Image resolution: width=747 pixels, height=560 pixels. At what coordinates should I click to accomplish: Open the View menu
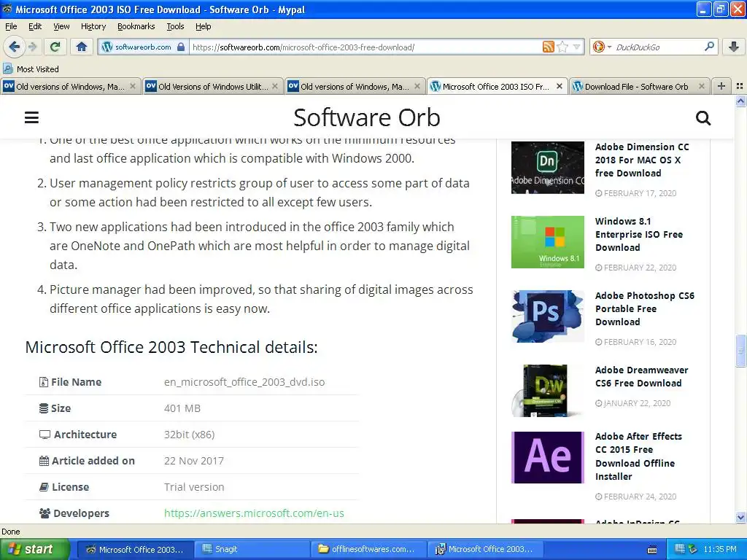[61, 26]
